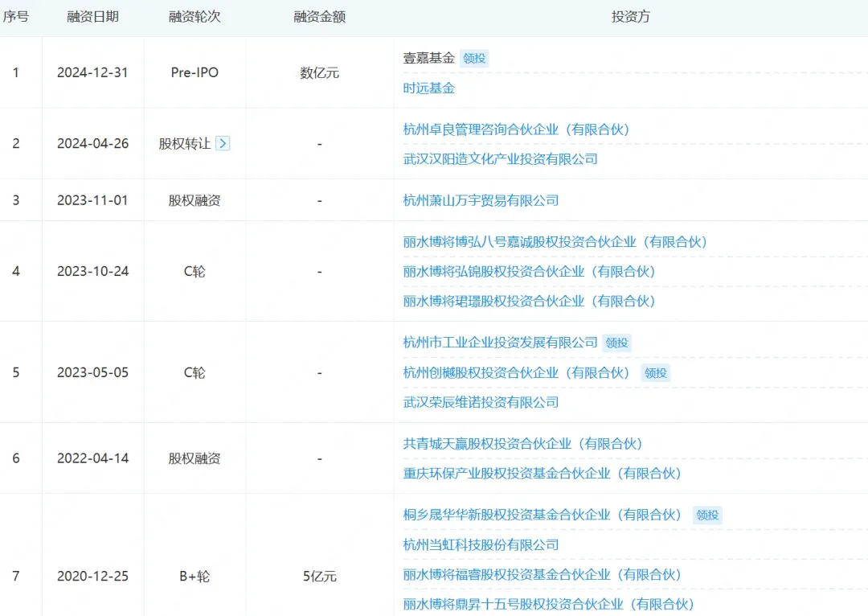This screenshot has height=616, width=868.
Task: Select date cell 2024-12-31
Action: click(93, 72)
